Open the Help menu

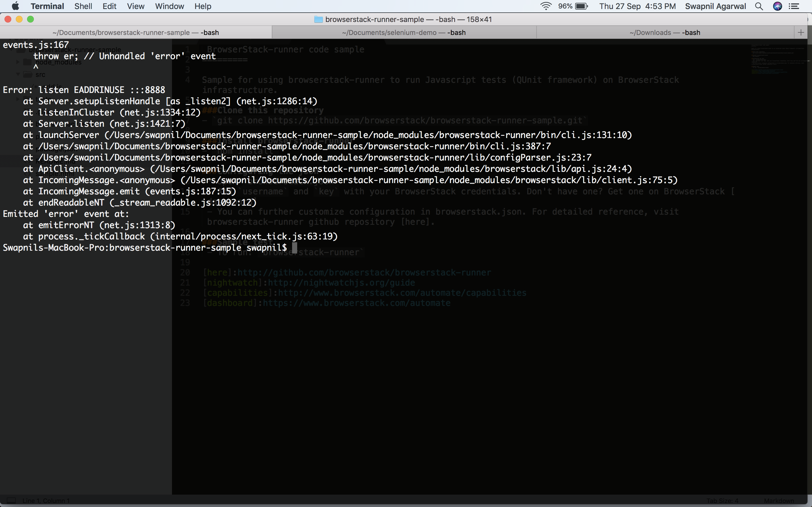coord(203,6)
